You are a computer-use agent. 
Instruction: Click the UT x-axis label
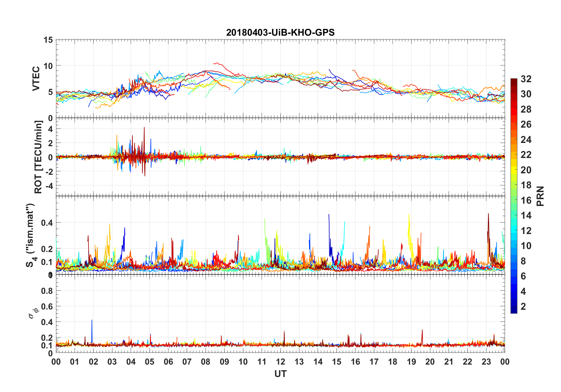[x=280, y=374]
